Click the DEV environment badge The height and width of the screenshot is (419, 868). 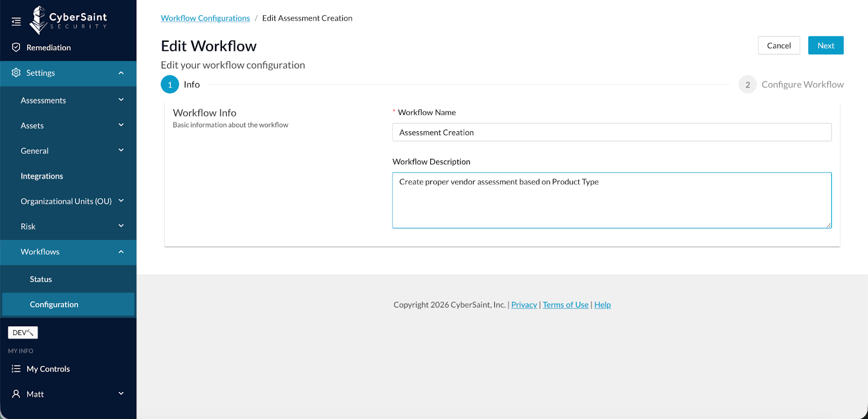pos(23,332)
